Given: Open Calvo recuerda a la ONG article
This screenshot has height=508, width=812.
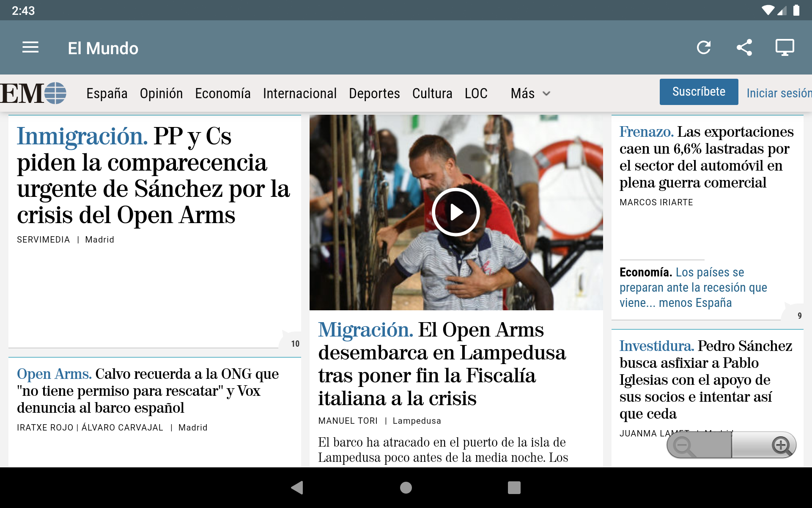Looking at the screenshot, I should click(x=148, y=391).
